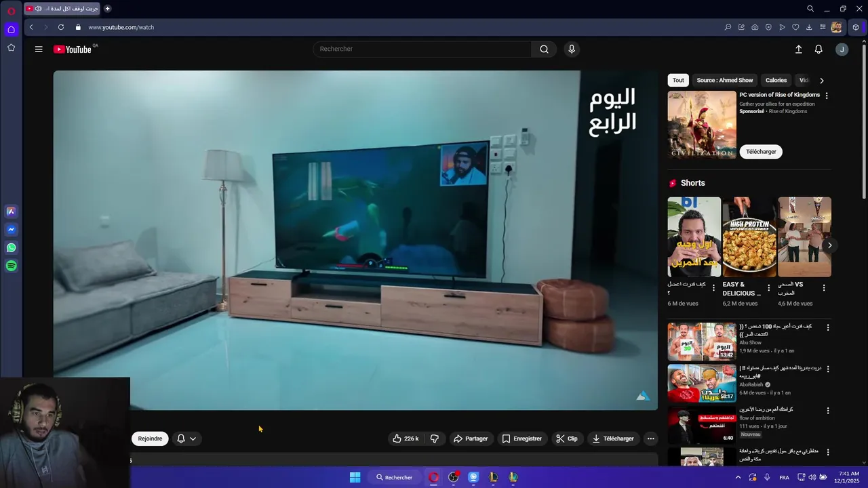Start voice search with microphone icon
Image resolution: width=868 pixels, height=488 pixels.
[572, 49]
